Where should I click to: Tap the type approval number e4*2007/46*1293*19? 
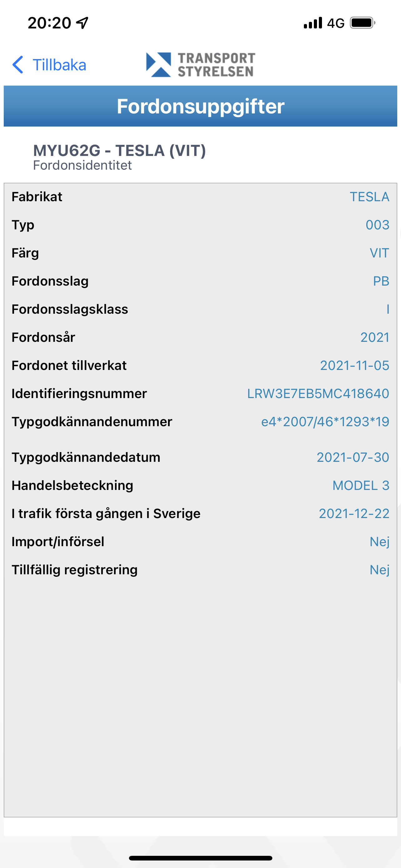pos(325,422)
